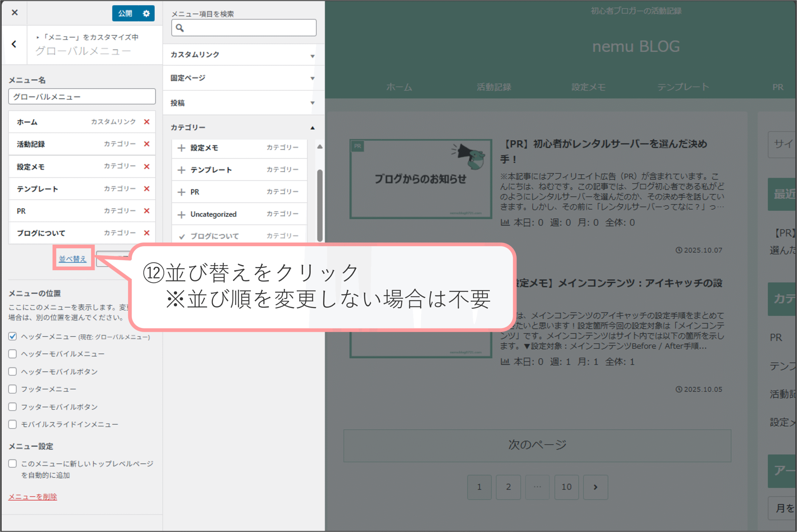
Task: Remove ホーム menu item with red X
Action: pyautogui.click(x=147, y=122)
